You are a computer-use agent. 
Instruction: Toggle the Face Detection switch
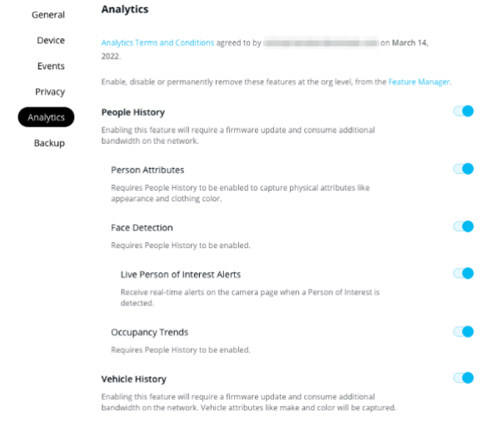(x=463, y=226)
